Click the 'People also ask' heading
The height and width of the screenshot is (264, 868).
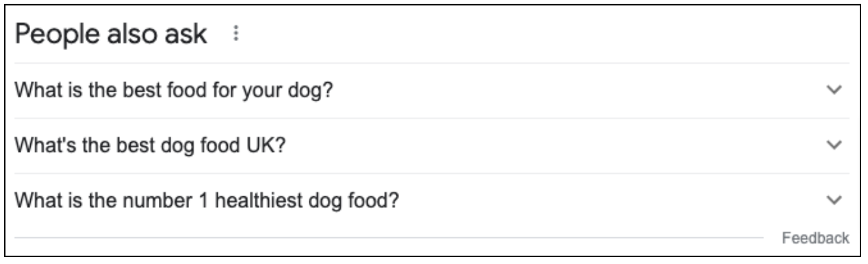tap(111, 34)
